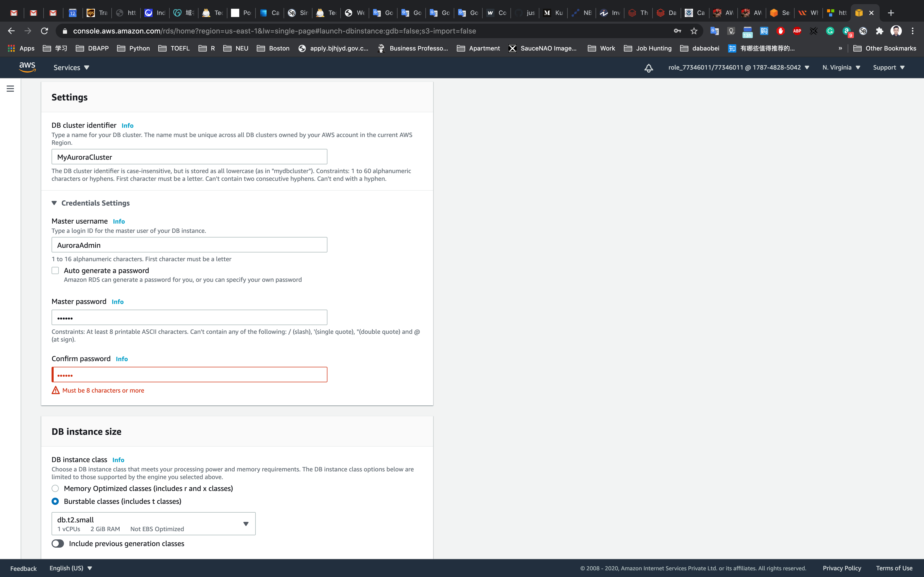Click the Confirm password input field
This screenshot has width=924, height=577.
pos(189,375)
